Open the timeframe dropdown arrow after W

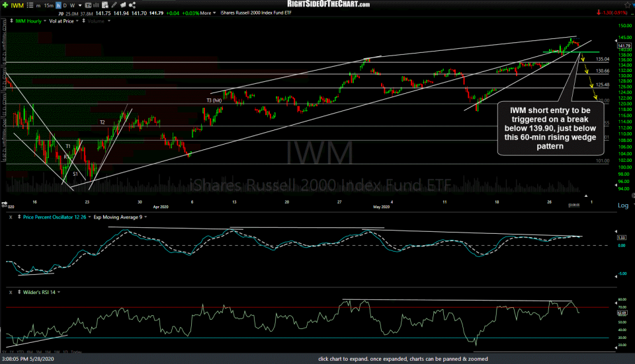pyautogui.click(x=80, y=5)
